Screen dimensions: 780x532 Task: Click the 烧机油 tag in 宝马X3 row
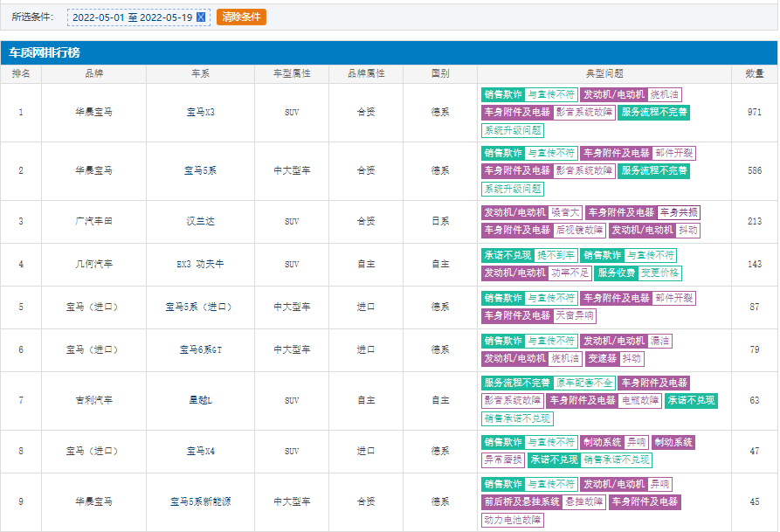[x=665, y=94]
